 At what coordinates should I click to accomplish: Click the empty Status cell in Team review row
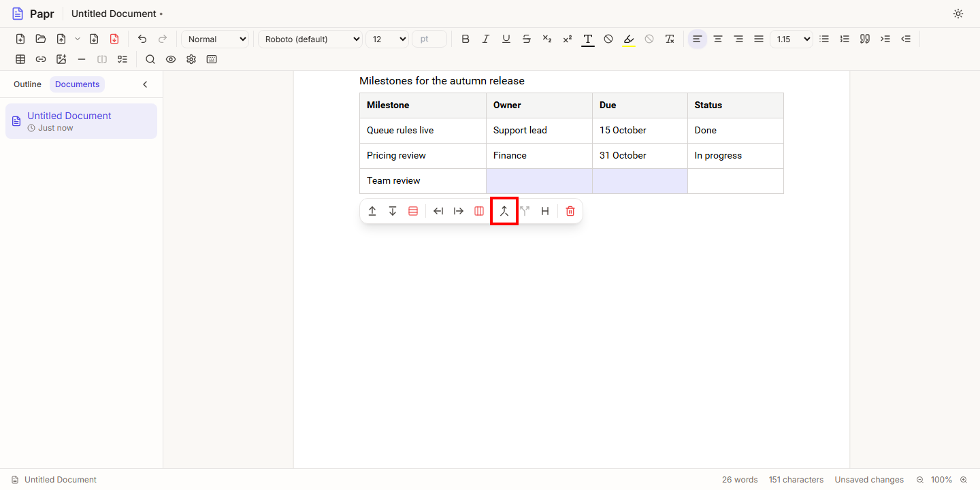[x=736, y=181]
